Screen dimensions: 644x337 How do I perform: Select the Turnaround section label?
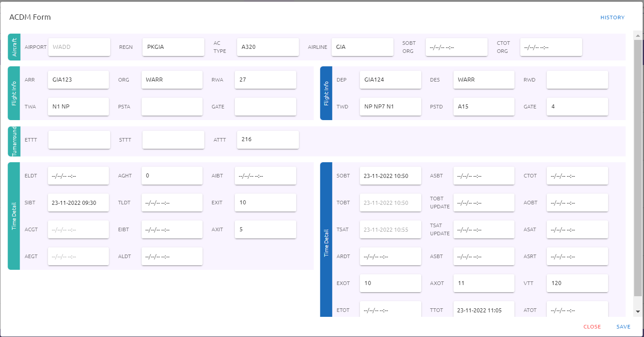pos(13,142)
